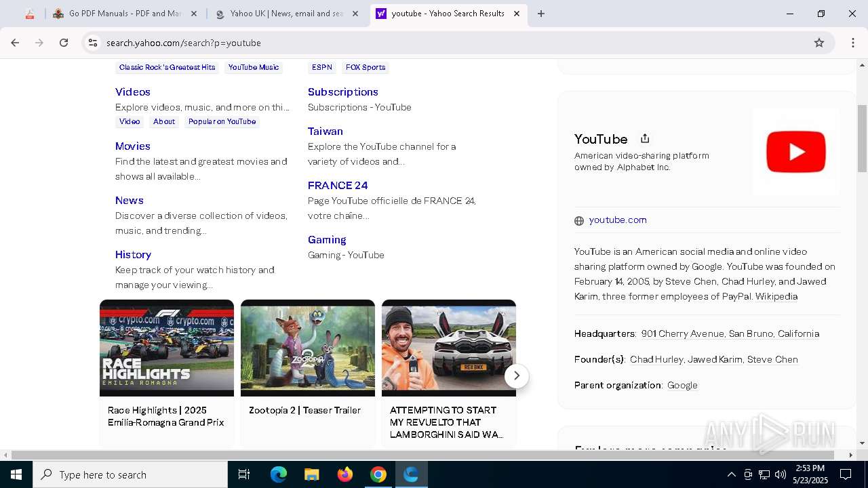Click Popular on YouTube chip

[222, 121]
